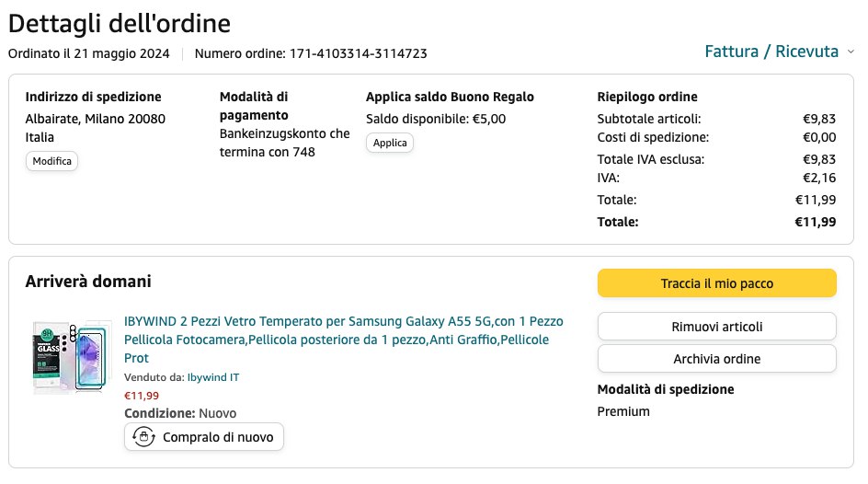868x484 pixels.
Task: Click the Albairate, Milano 20080 address line
Action: click(x=96, y=119)
